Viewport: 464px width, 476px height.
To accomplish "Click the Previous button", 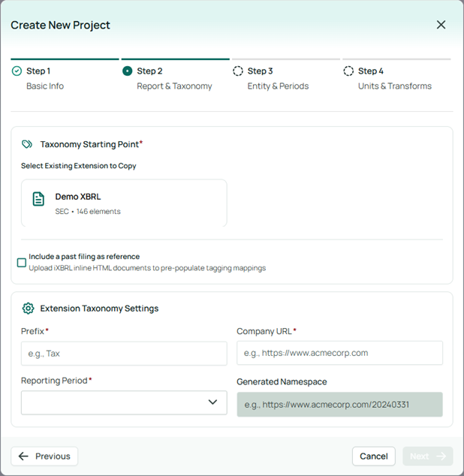I will (44, 456).
